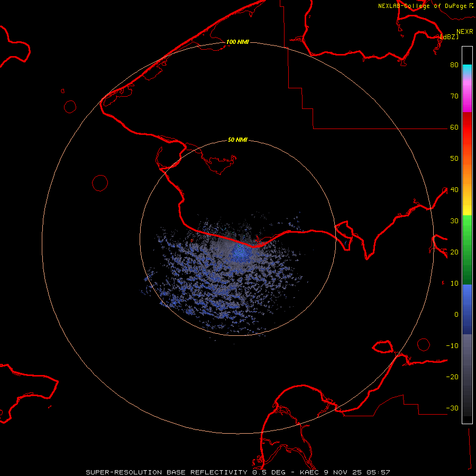
Task: Click the 60 dBZ tick label on the color scale
Action: [454, 127]
